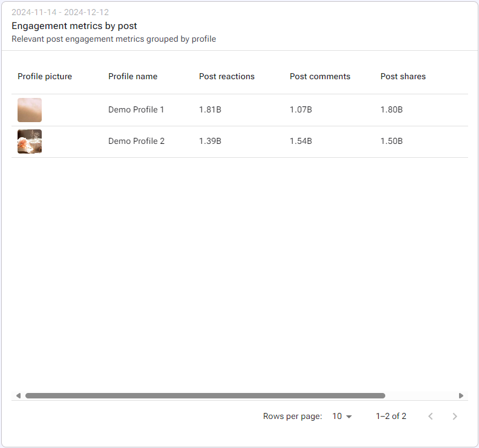Sort by Post comments column header
Image resolution: width=479 pixels, height=448 pixels.
[x=320, y=76]
